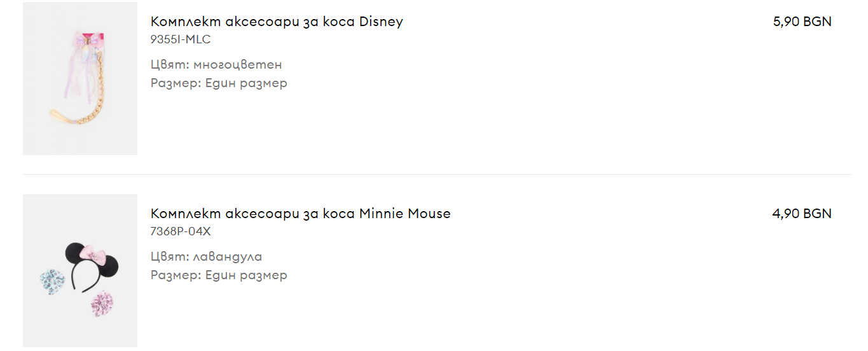Viewport: 868px width, 351px height.
Task: Open the Minnie Mouse hair accessories thumbnail
Action: (80, 270)
